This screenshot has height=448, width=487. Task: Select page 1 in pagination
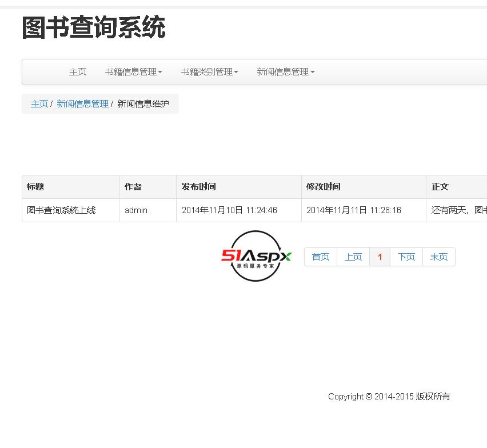(x=380, y=257)
